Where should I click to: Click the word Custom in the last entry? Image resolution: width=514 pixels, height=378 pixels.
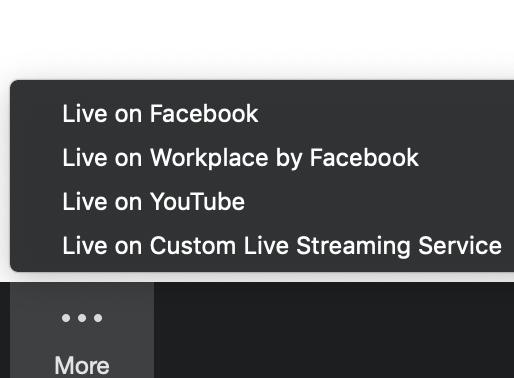pos(193,245)
